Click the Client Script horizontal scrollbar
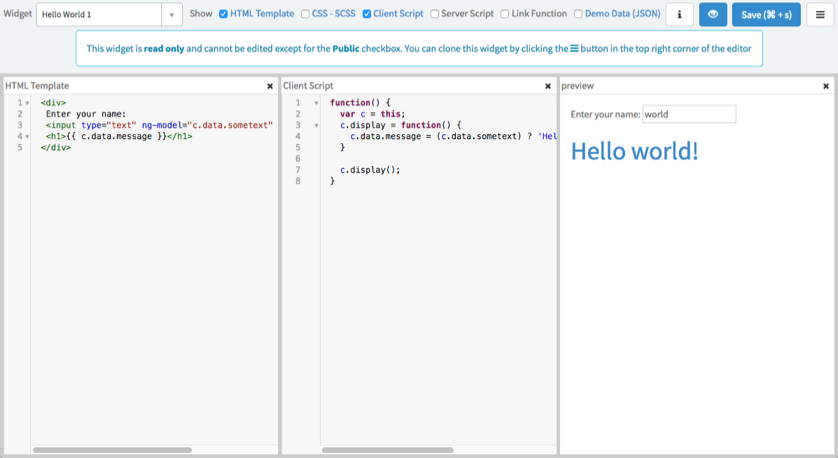This screenshot has height=458, width=838. (x=387, y=450)
